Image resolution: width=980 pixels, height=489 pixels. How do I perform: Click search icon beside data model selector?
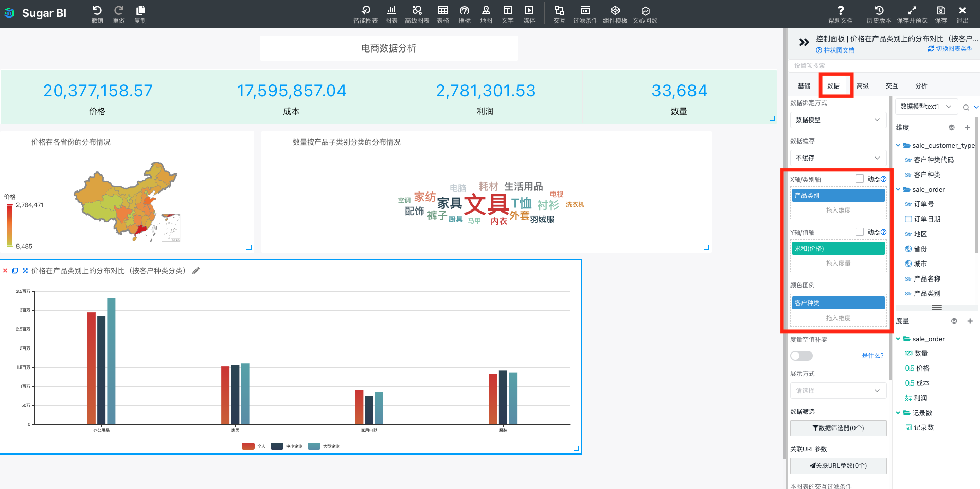[966, 107]
